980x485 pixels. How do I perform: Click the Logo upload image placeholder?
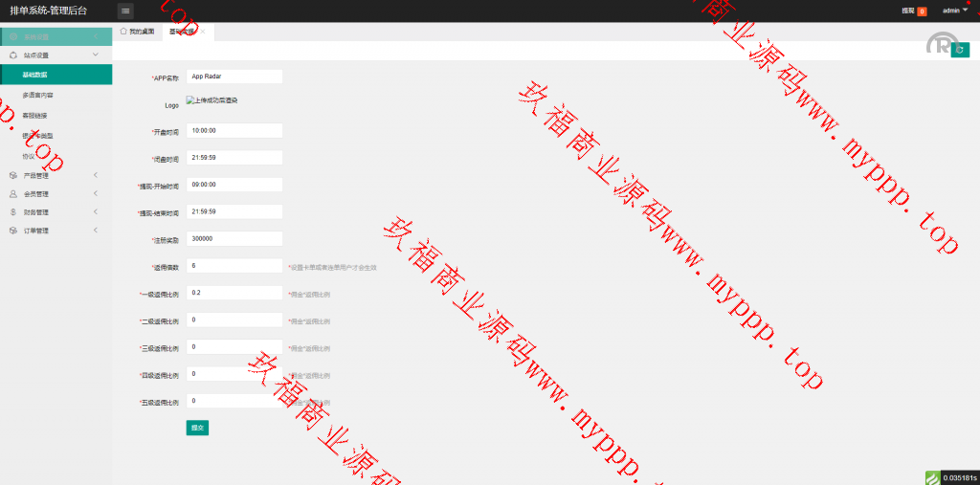pos(212,100)
